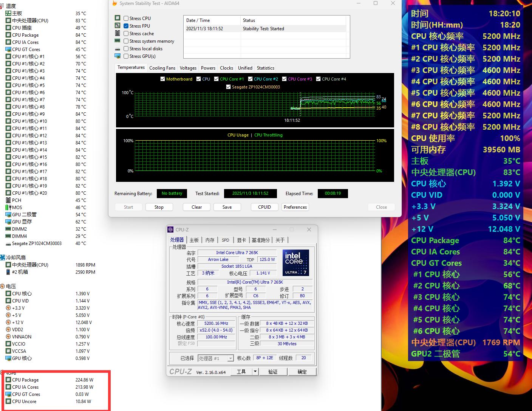Viewport: 532px width, 411px height.
Task: Enable the Stress CPU checkbox
Action: pos(126,18)
